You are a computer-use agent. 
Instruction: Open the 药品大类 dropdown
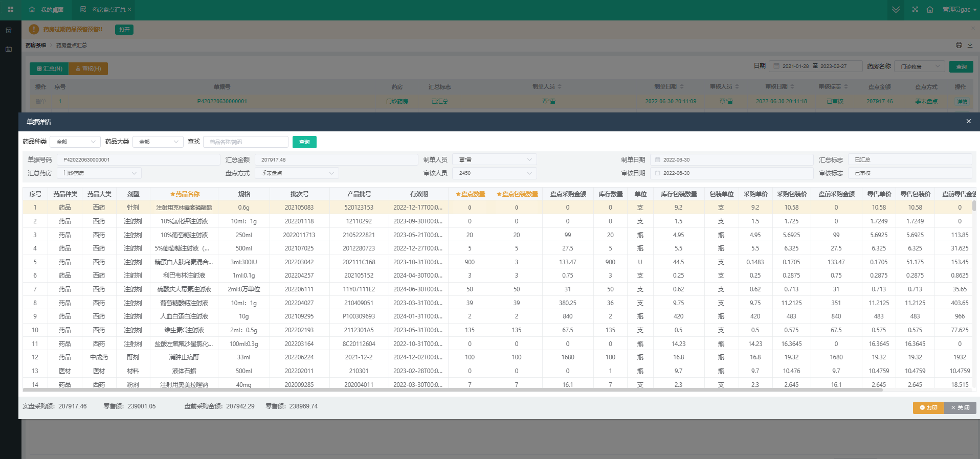[158, 142]
